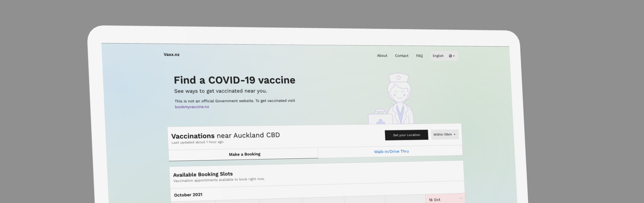Navigate to the Contact page
This screenshot has height=203, width=644.
pos(401,56)
